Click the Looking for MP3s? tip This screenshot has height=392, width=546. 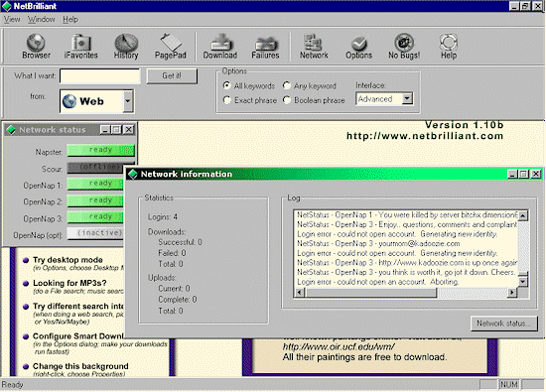tap(69, 283)
